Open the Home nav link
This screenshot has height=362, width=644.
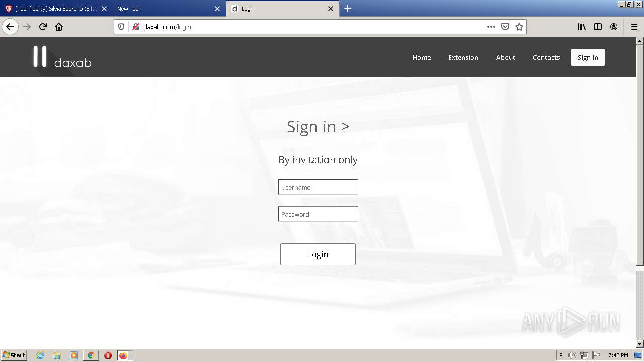pyautogui.click(x=422, y=57)
